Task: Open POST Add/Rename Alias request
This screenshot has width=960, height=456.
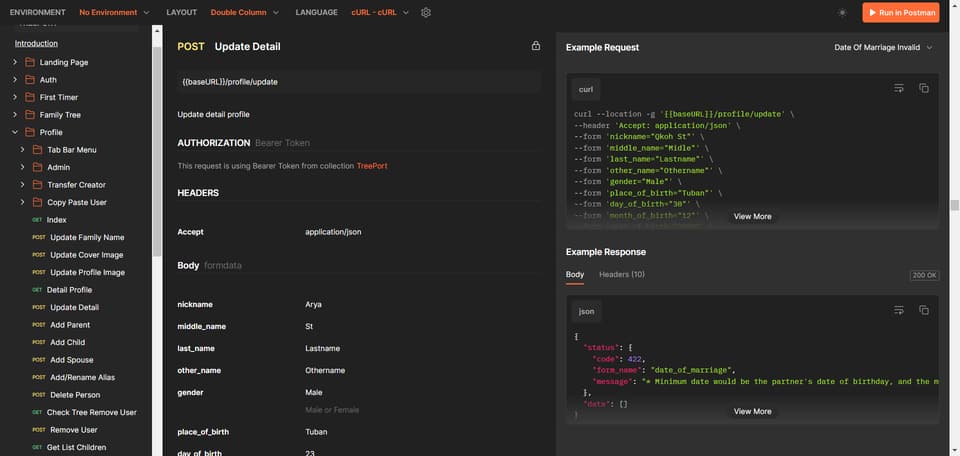Action: pyautogui.click(x=82, y=378)
